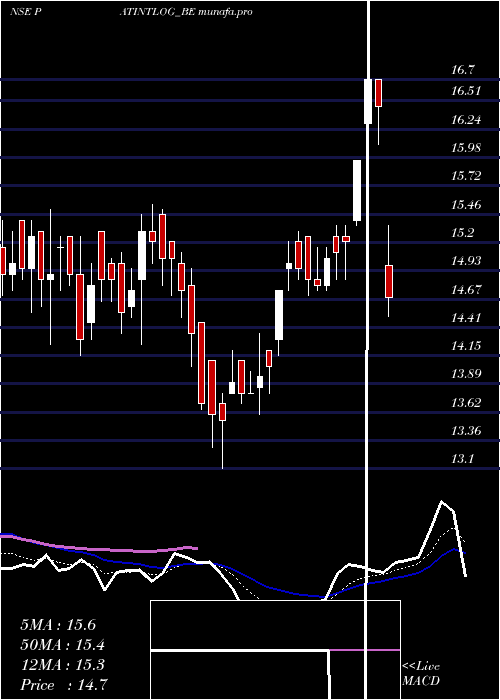Click the 13.36 price level label
The height and width of the screenshot is (700, 500).
[x=466, y=431]
